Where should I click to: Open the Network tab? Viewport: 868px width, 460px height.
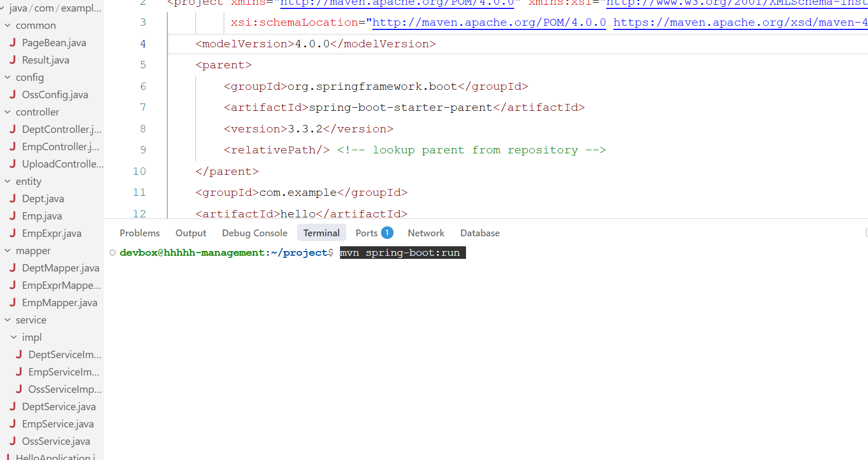coord(426,233)
